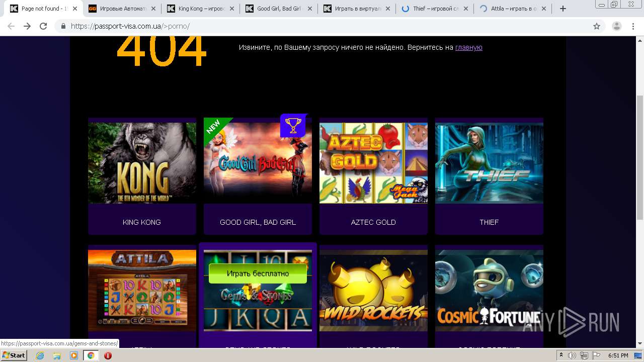Show hidden system tray icons
Screen dimensions: 644x362
(561, 355)
